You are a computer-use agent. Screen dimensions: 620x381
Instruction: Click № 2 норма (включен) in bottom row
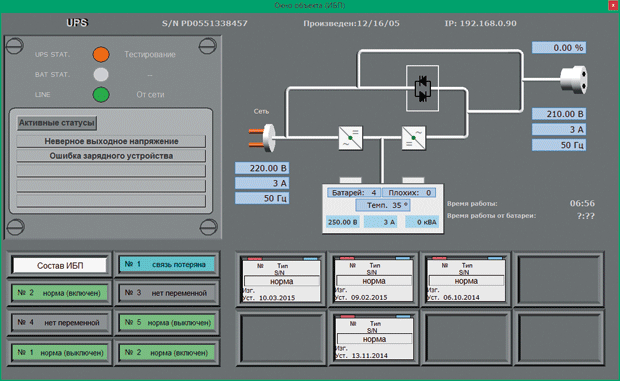click(x=167, y=352)
